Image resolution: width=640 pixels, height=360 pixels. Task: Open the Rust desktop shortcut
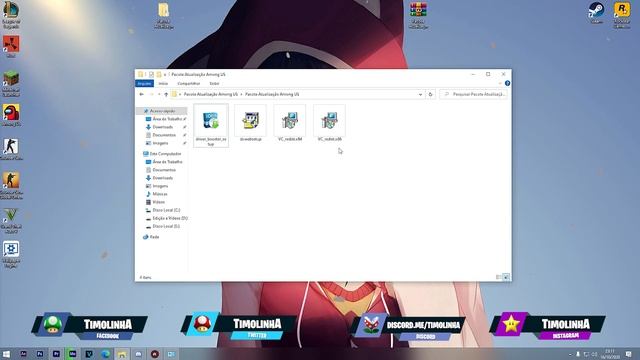(11, 46)
